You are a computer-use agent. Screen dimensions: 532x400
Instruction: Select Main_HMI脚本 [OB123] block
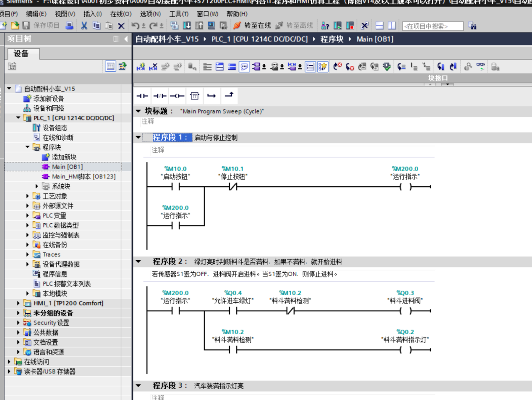(x=83, y=177)
